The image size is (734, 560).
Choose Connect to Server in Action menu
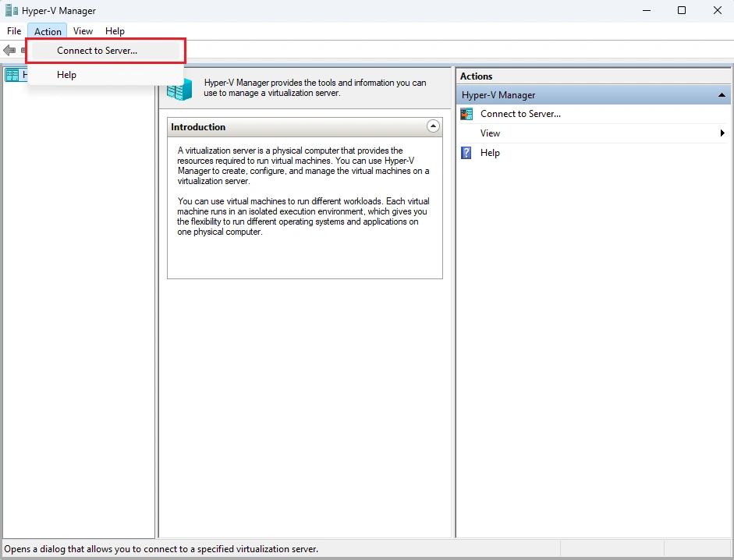coord(106,51)
